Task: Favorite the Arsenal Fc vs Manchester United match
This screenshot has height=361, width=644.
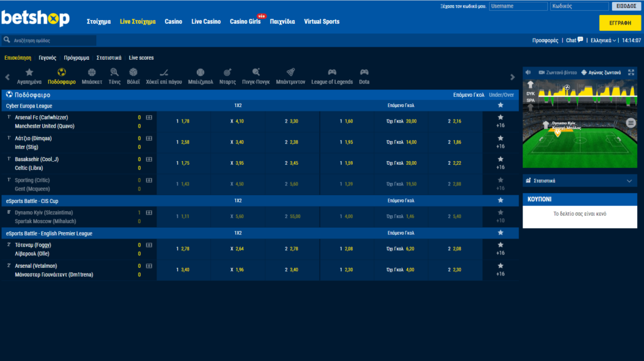Action: click(x=500, y=118)
